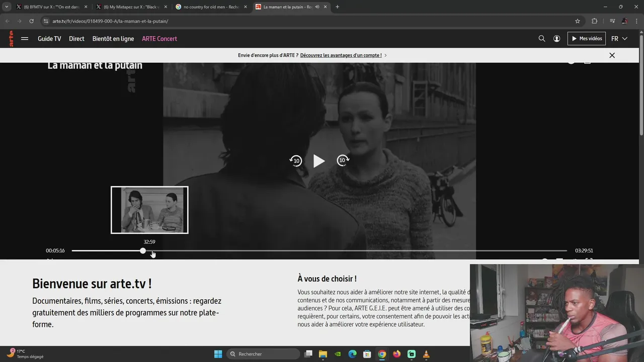Click the progress bar scrubber handle
This screenshot has width=644, height=362.
(x=143, y=250)
